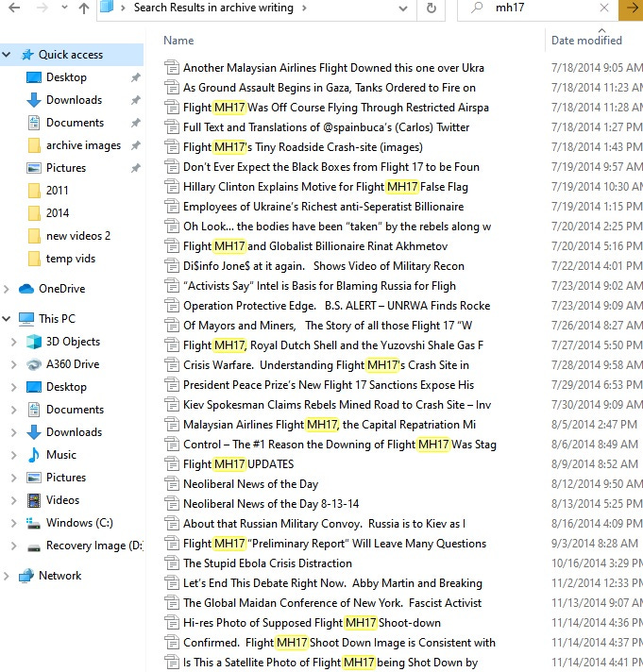The height and width of the screenshot is (672, 643).
Task: Expand the Windows (C:) drive node
Action: [14, 523]
